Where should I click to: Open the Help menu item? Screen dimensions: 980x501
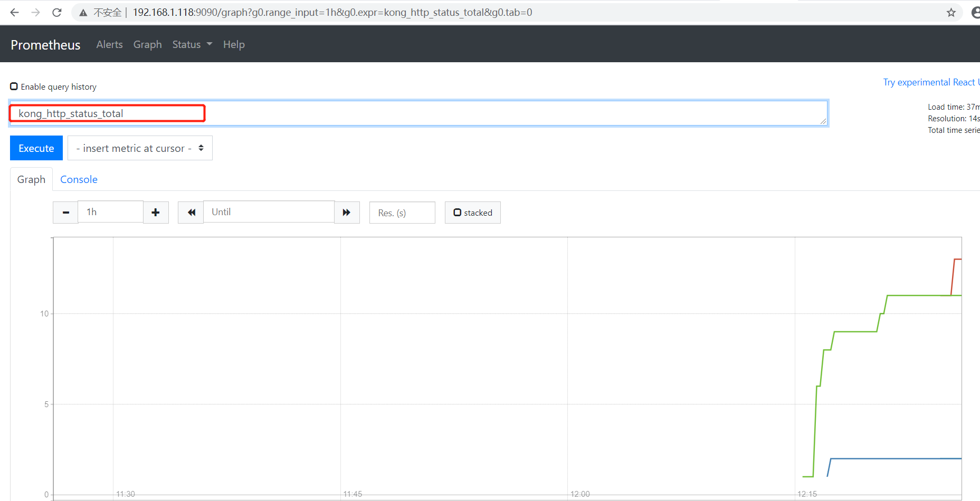tap(234, 44)
